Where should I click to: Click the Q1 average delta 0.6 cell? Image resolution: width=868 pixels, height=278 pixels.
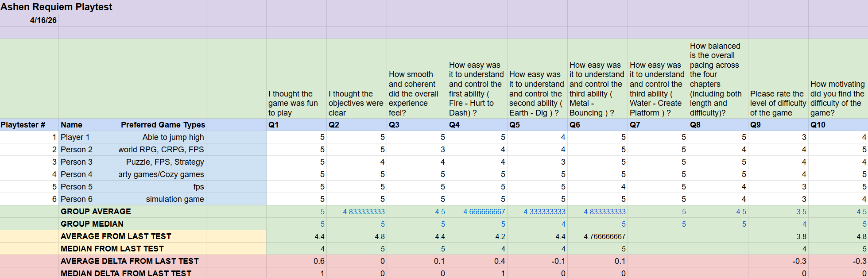click(x=297, y=261)
